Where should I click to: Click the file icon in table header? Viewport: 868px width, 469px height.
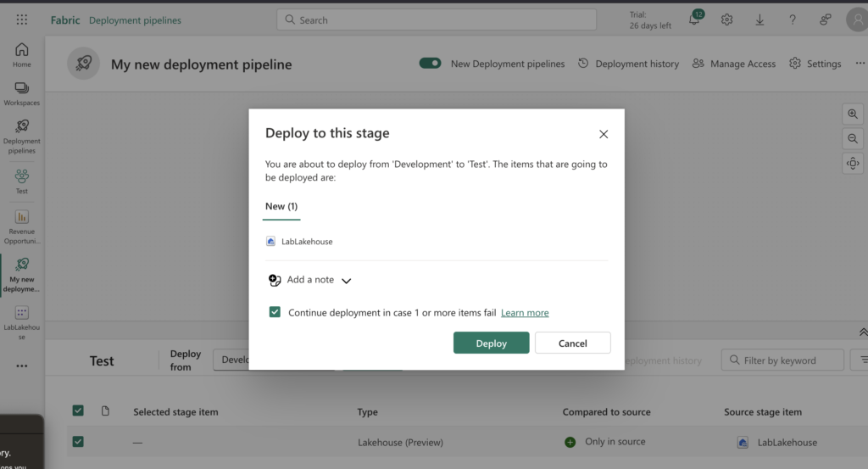coord(105,410)
